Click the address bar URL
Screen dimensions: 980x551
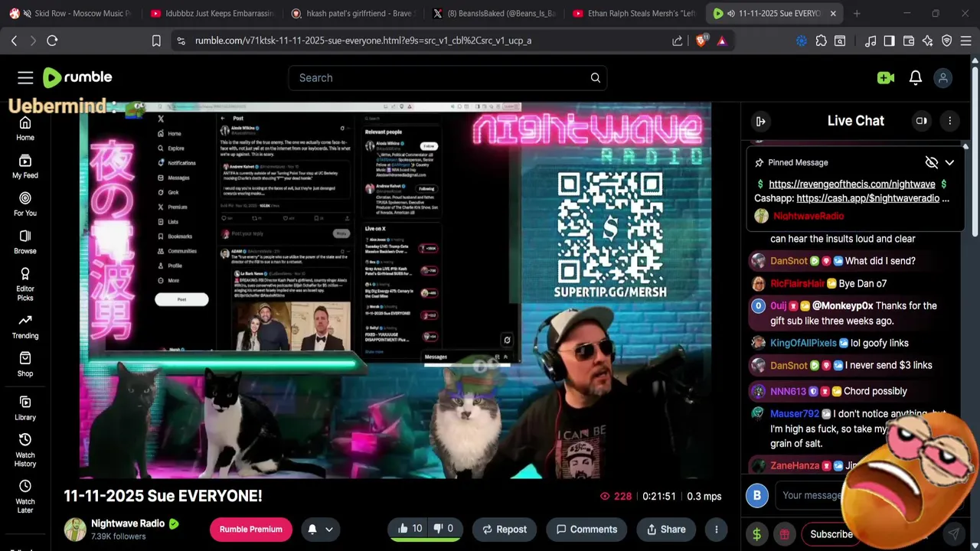pyautogui.click(x=363, y=41)
